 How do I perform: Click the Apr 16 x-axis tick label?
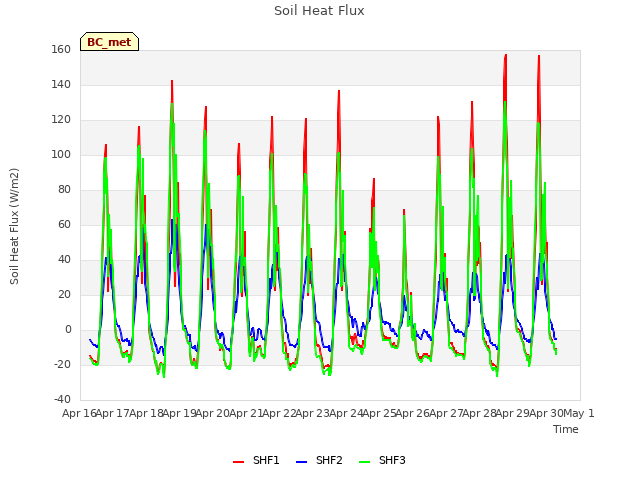79,413
